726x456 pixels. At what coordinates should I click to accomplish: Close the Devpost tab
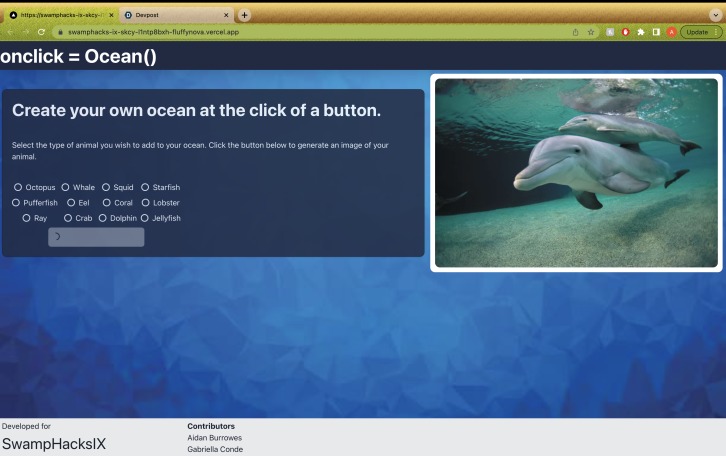pos(226,15)
